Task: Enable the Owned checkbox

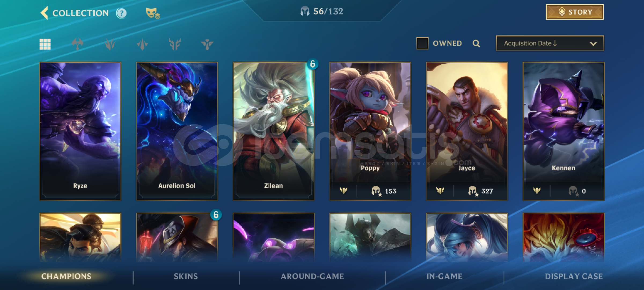Action: click(x=422, y=43)
